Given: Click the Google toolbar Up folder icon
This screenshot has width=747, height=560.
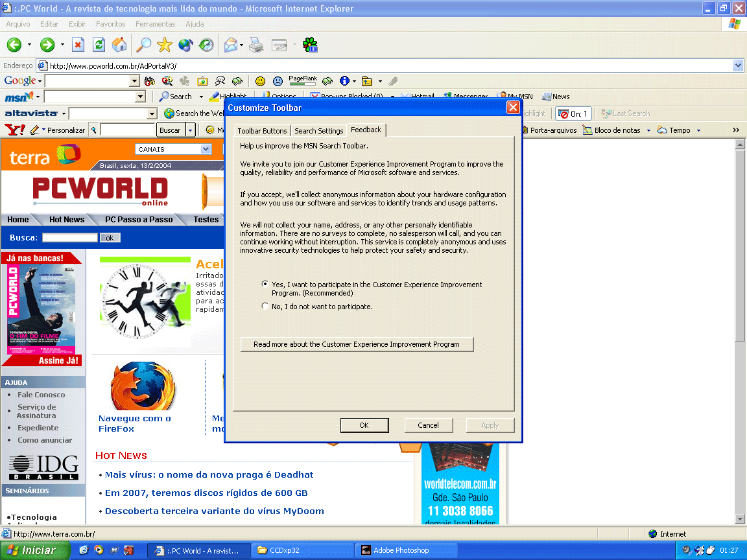Looking at the screenshot, I should [367, 82].
